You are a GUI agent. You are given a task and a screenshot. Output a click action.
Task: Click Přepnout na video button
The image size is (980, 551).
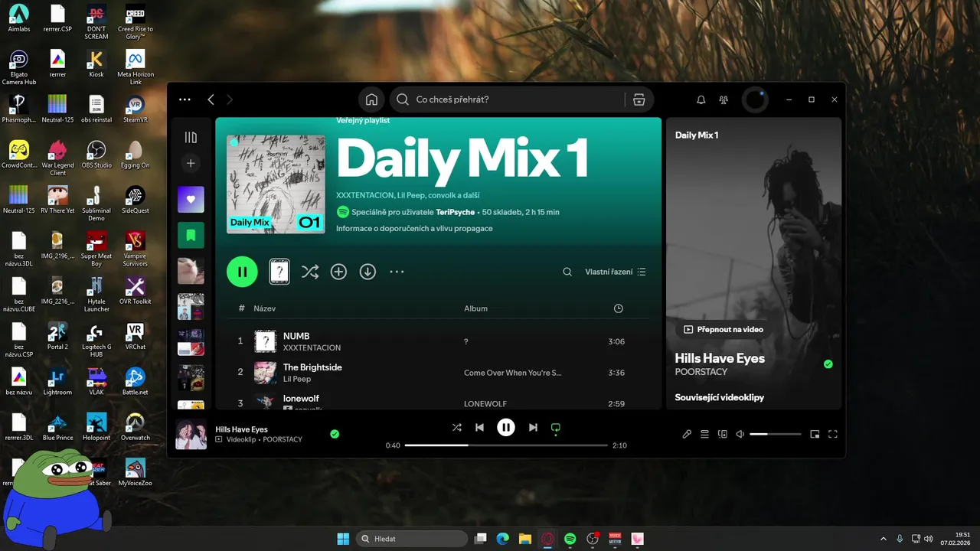(x=724, y=329)
